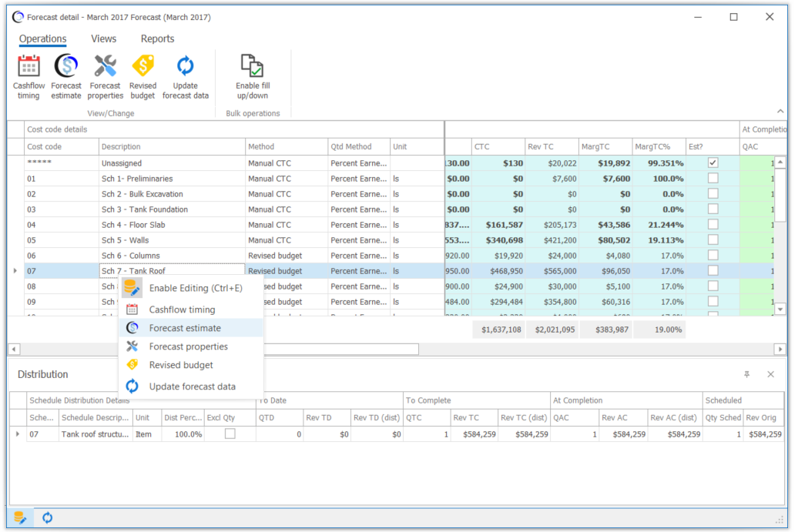The height and width of the screenshot is (532, 798).
Task: Check Est? box for Sch 4 - Floor Slab
Action: [713, 224]
